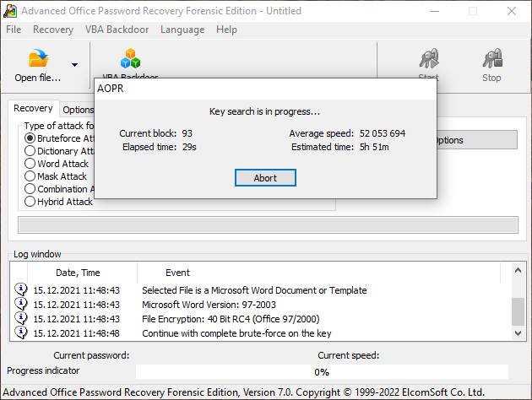
Task: Open the File menu
Action: point(14,30)
